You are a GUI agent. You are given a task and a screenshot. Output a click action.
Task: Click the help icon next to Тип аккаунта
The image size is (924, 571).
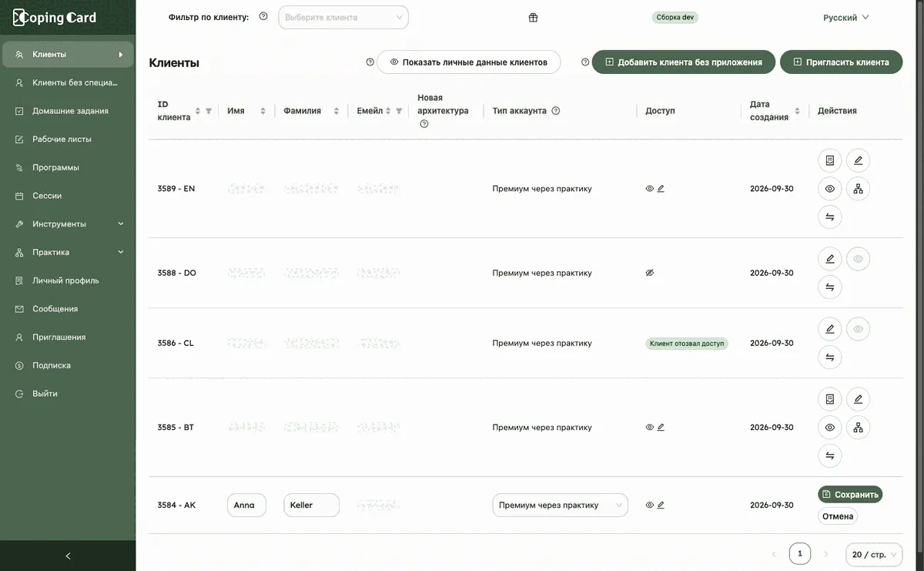(x=556, y=111)
